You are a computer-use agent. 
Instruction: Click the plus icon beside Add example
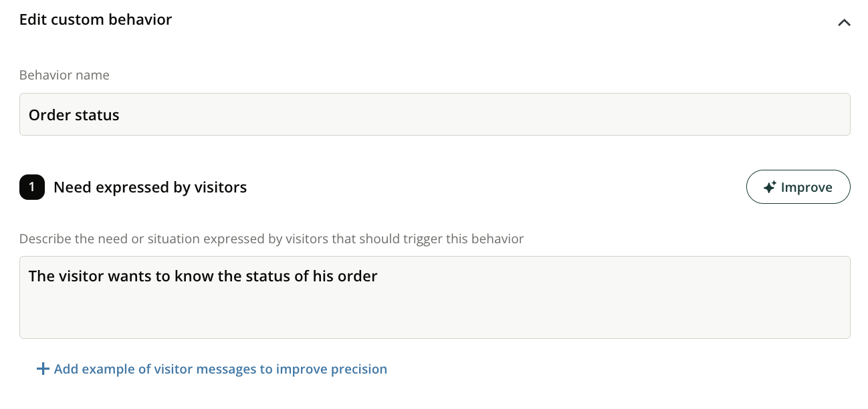tap(43, 369)
